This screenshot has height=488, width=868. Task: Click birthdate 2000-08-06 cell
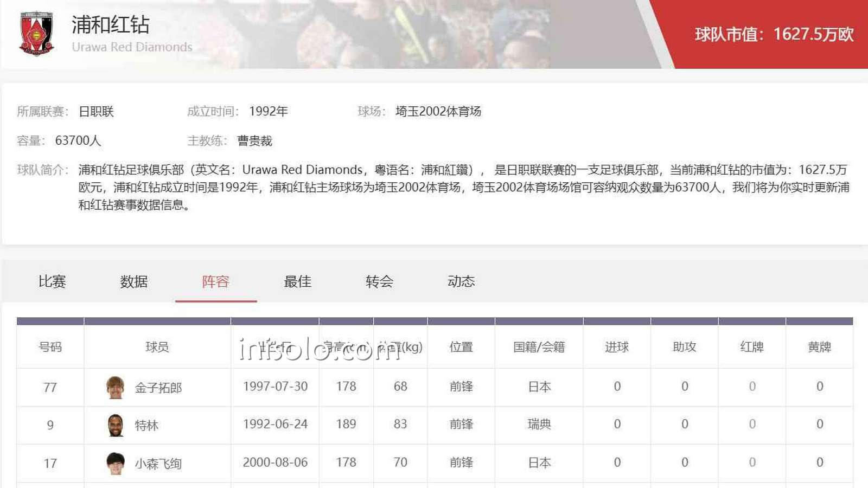pos(275,463)
